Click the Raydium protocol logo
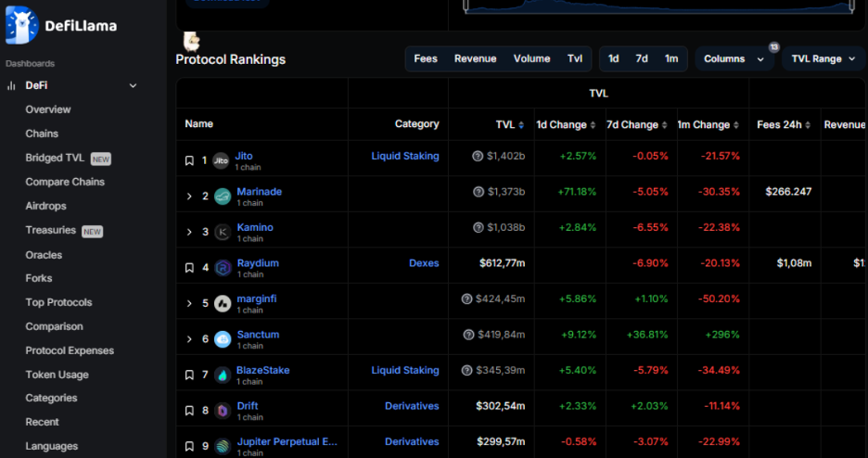Screen dimensions: 868x458 [223, 268]
